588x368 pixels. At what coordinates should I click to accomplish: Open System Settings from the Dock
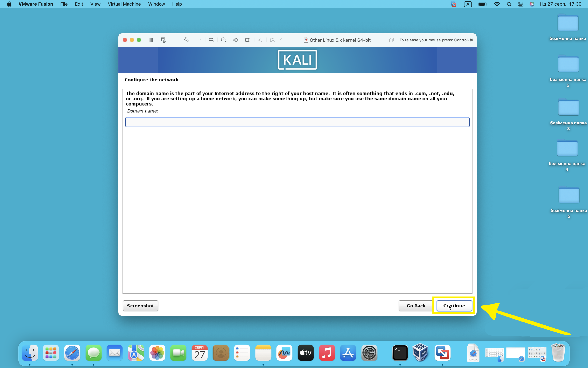(x=369, y=353)
